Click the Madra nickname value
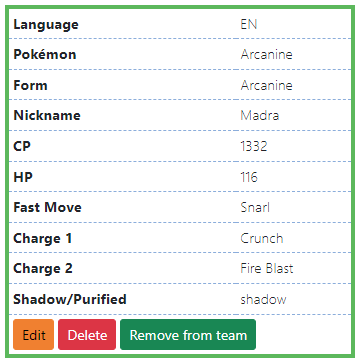361x363 pixels. coord(260,116)
